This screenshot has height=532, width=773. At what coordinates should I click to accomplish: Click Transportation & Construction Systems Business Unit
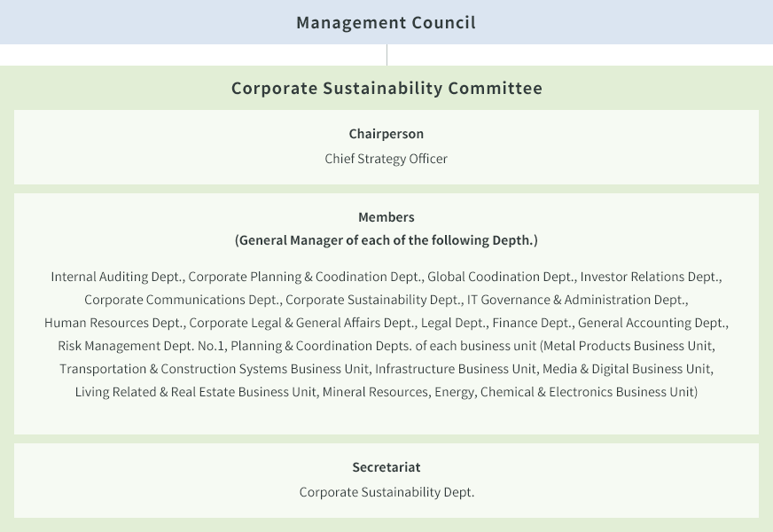click(215, 369)
